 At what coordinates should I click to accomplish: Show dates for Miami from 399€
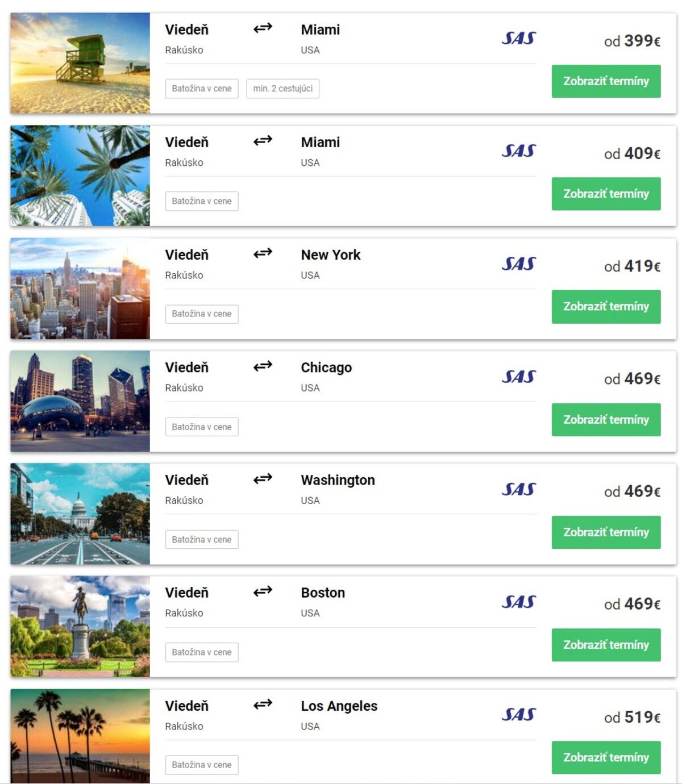pyautogui.click(x=606, y=81)
